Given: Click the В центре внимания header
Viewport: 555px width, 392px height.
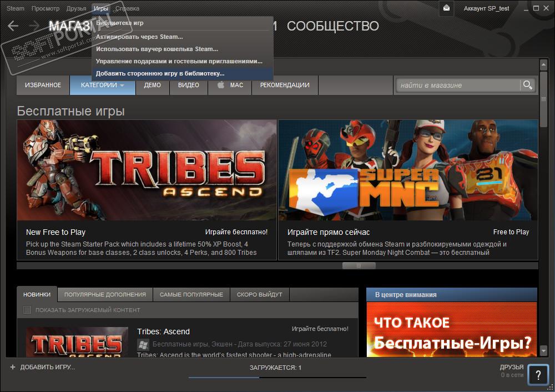Looking at the screenshot, I should click(452, 295).
